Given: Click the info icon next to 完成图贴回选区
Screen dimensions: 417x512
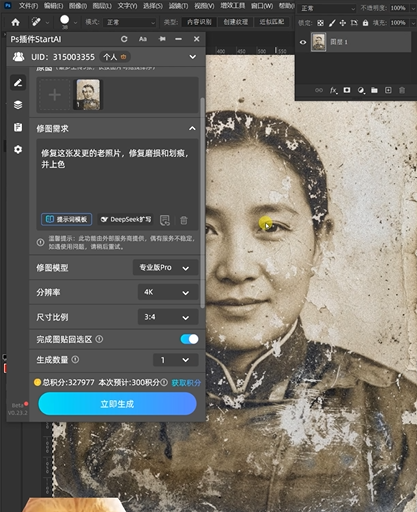Looking at the screenshot, I should click(x=99, y=339).
